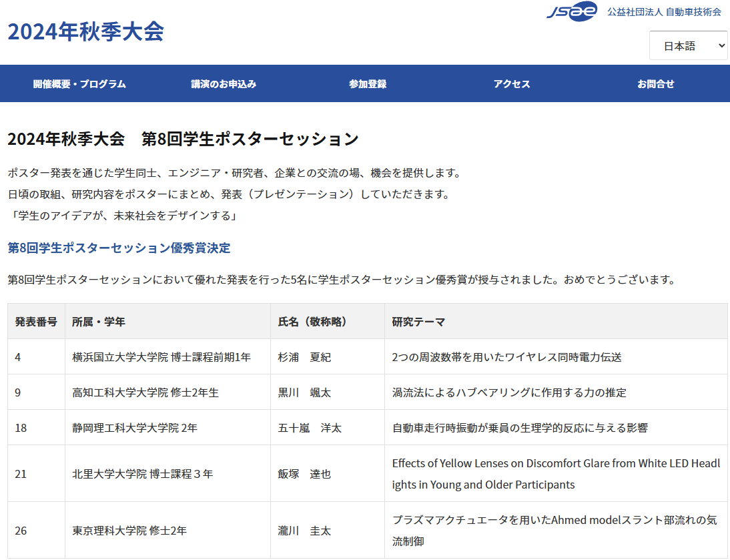Click the name 杉浦 夏紀 in table
Image resolution: width=730 pixels, height=560 pixels.
tap(304, 357)
